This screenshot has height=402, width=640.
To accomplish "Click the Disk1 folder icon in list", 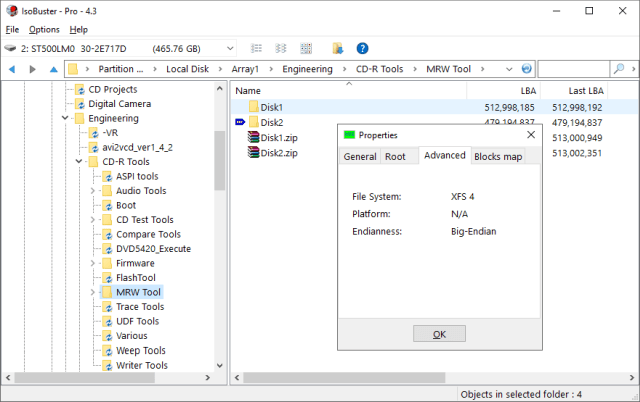I will [x=254, y=107].
